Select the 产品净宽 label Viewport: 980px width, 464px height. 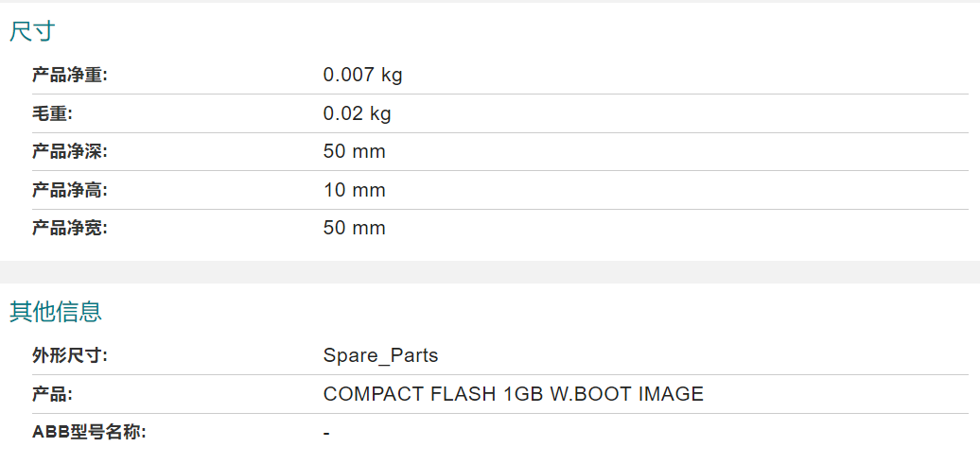[70, 228]
